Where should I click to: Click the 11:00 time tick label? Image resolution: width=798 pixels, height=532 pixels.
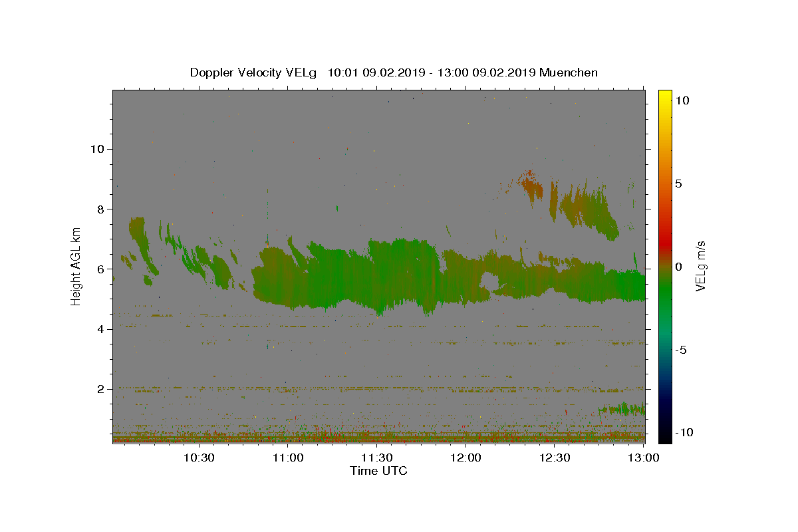coord(288,458)
